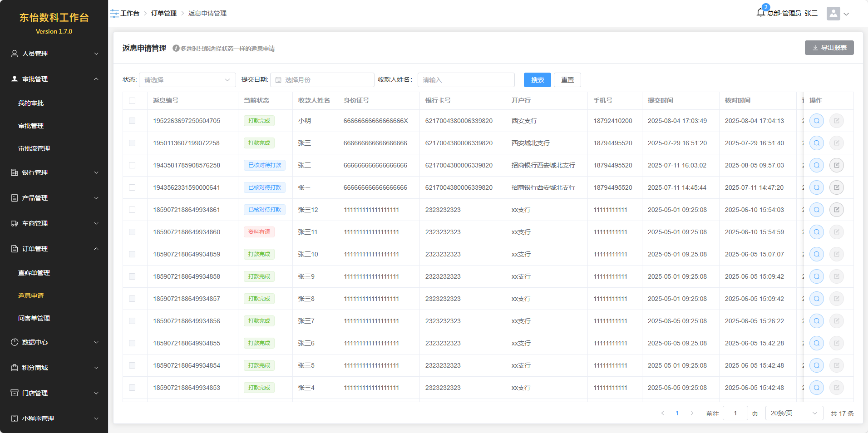Click edit icon for 张三12 row
868x433 pixels.
tap(836, 210)
